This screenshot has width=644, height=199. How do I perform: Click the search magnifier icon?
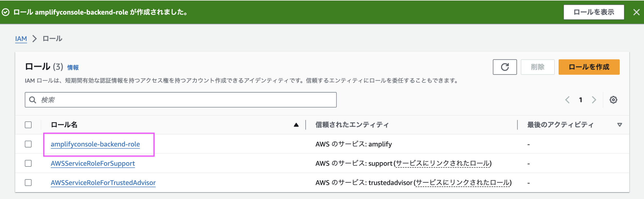point(33,99)
